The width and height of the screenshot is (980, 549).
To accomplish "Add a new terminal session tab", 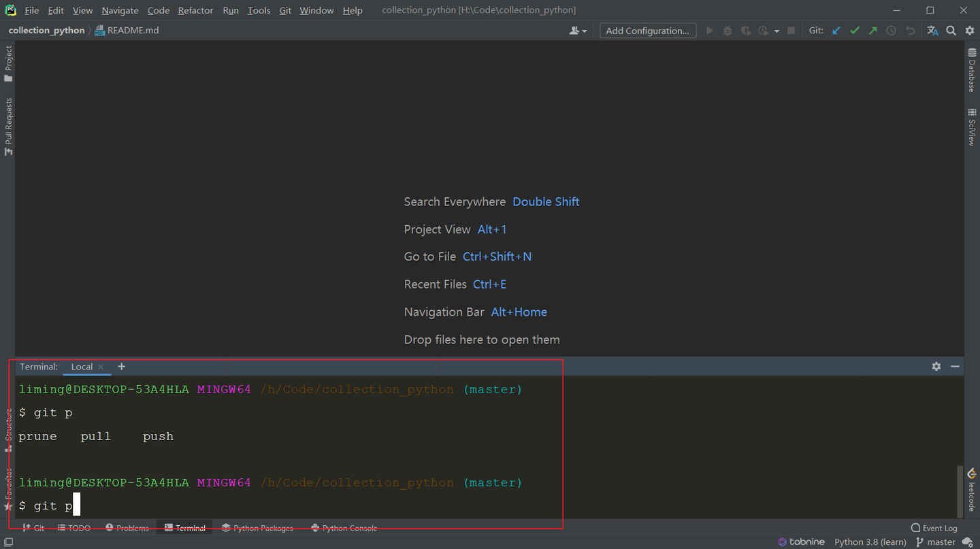I will pyautogui.click(x=122, y=367).
